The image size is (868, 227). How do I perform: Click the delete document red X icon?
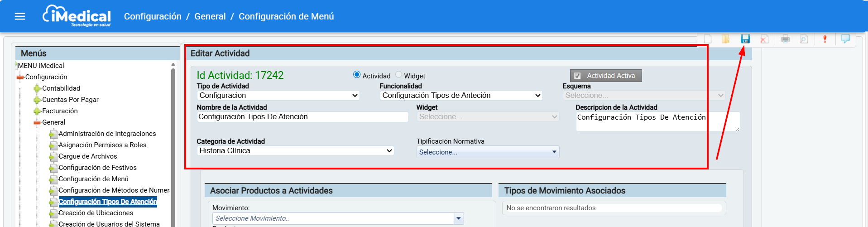pyautogui.click(x=764, y=39)
